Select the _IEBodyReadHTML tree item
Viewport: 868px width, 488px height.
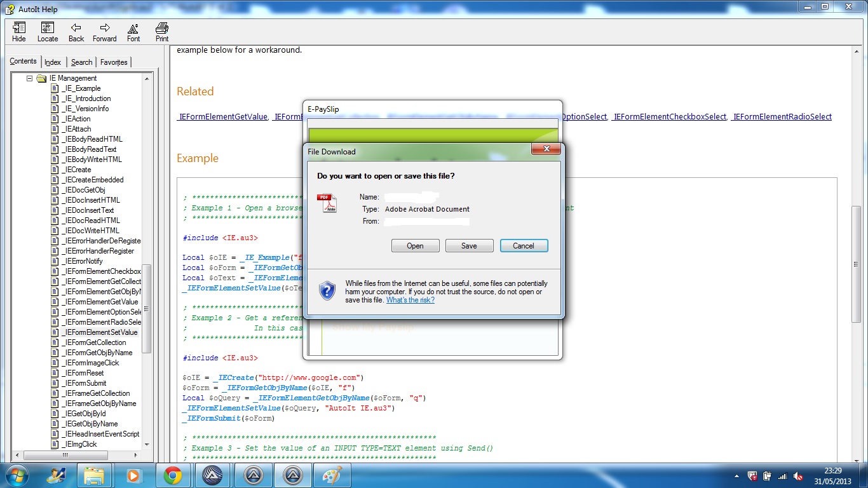click(x=92, y=139)
